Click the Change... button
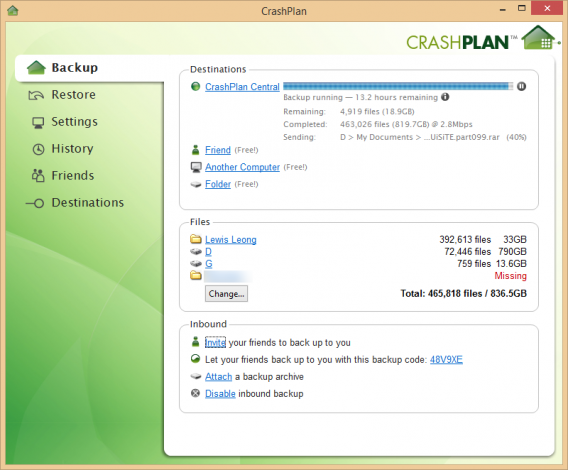This screenshot has width=568, height=470. click(226, 294)
